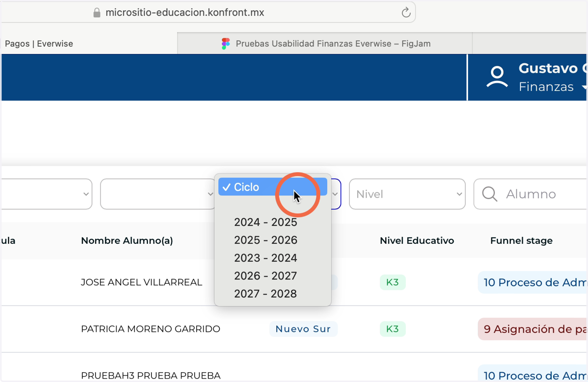This screenshot has width=588, height=382.
Task: Click the K3 badge in Patricia Moreno's row
Action: [x=392, y=329]
